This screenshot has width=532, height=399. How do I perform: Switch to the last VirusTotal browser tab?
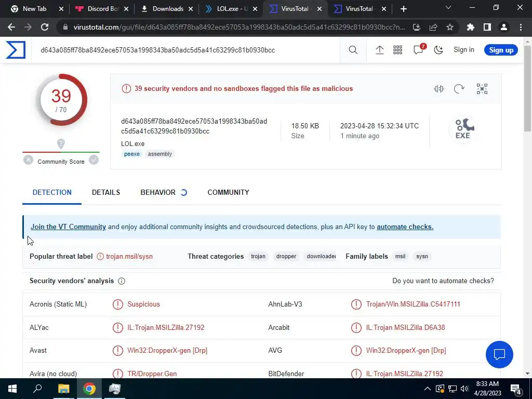click(359, 9)
